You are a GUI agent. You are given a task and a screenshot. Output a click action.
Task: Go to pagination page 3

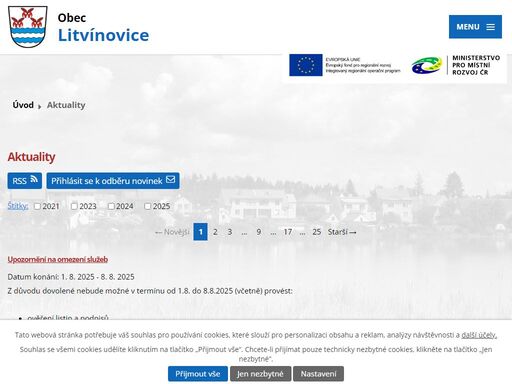[x=230, y=232]
